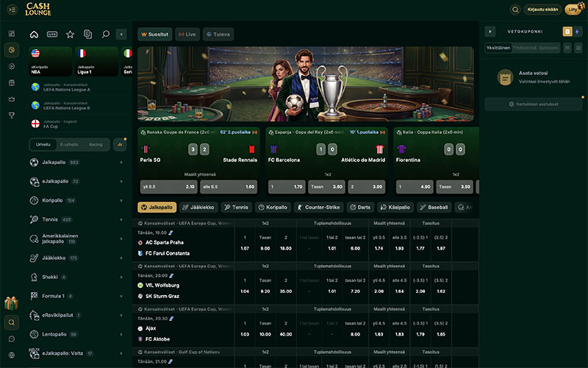Open the crown VIP icon in left rail

(x=12, y=99)
